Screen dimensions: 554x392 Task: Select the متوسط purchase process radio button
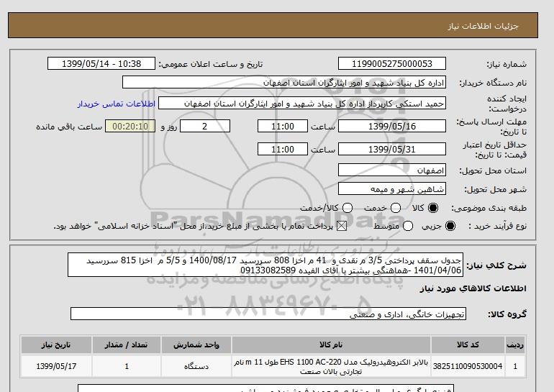[408, 226]
